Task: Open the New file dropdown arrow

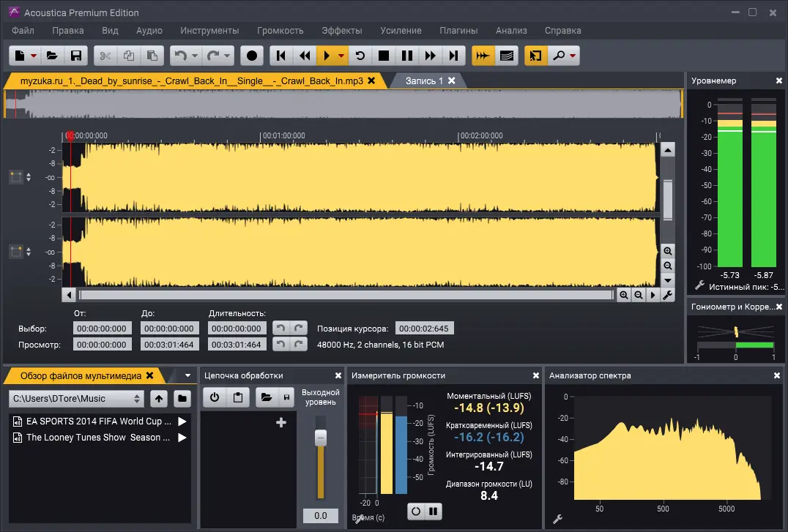Action: click(34, 56)
